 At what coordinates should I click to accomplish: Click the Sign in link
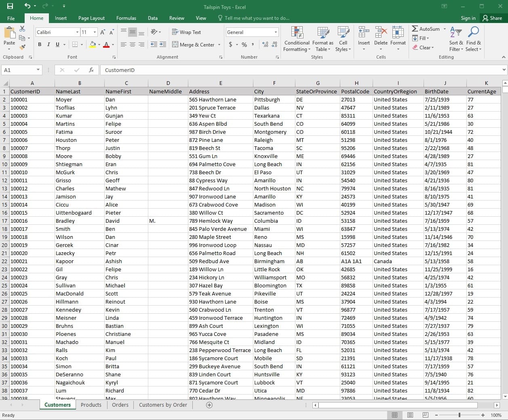tap(468, 18)
